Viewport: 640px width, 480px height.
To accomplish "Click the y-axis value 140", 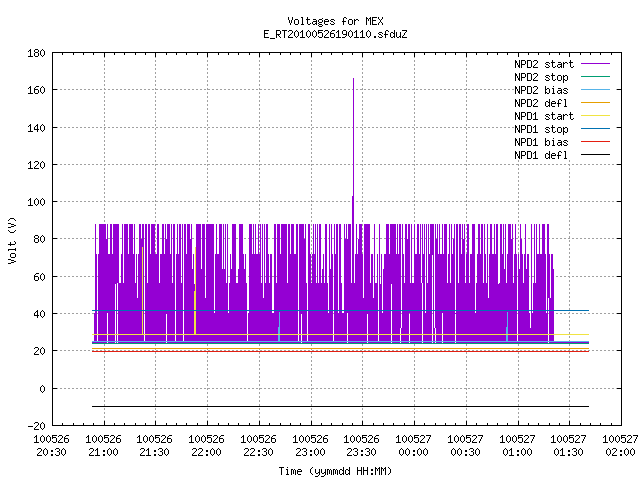I will click(36, 128).
